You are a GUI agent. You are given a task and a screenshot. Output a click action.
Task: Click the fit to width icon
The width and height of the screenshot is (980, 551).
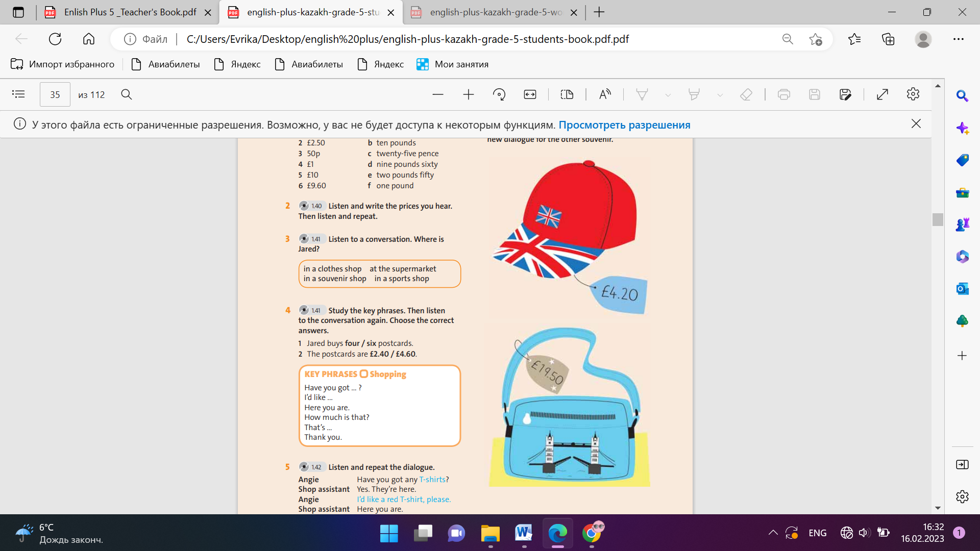(x=530, y=94)
